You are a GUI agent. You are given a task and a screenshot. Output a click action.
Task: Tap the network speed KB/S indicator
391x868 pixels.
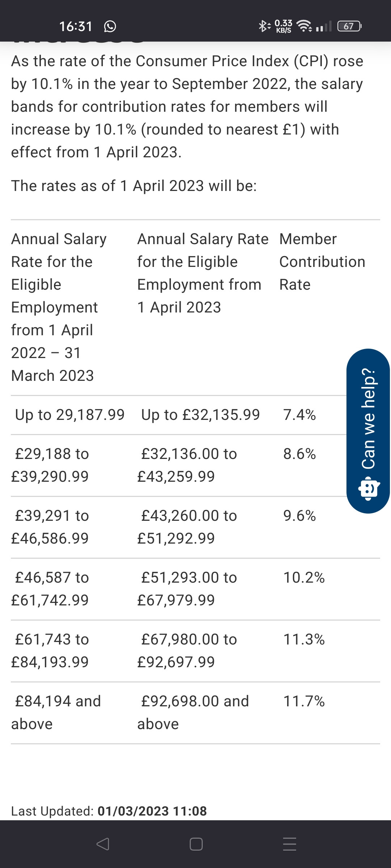tap(283, 26)
